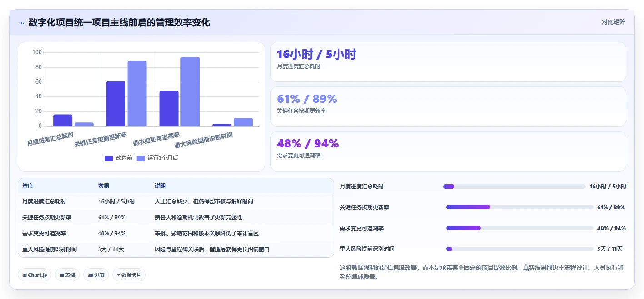644x299 pixels.
Task: Click the 改造前 bar for 需求变更可追溯率
Action: pyautogui.click(x=169, y=108)
